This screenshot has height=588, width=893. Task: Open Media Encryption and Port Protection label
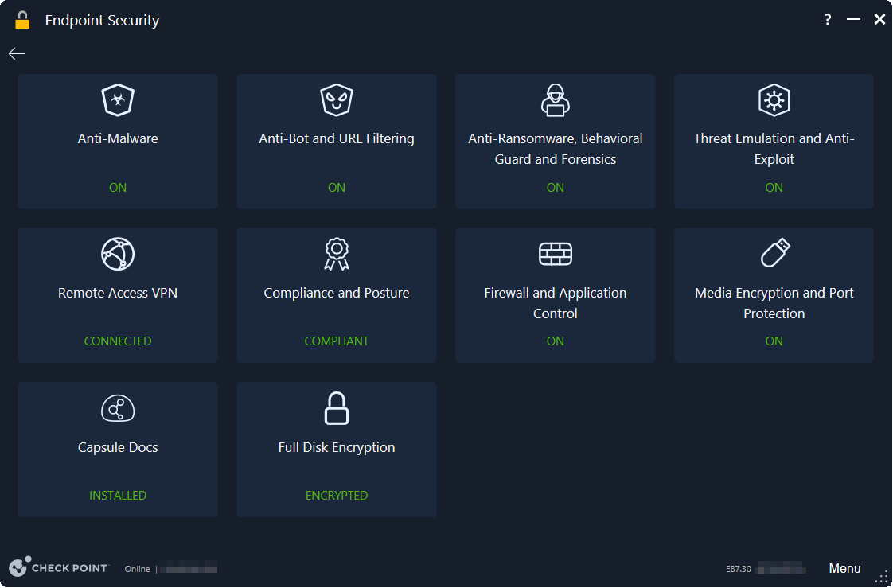(774, 303)
